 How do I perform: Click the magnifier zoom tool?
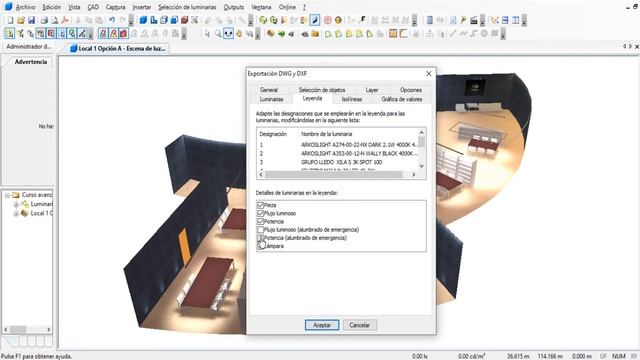click(x=218, y=33)
